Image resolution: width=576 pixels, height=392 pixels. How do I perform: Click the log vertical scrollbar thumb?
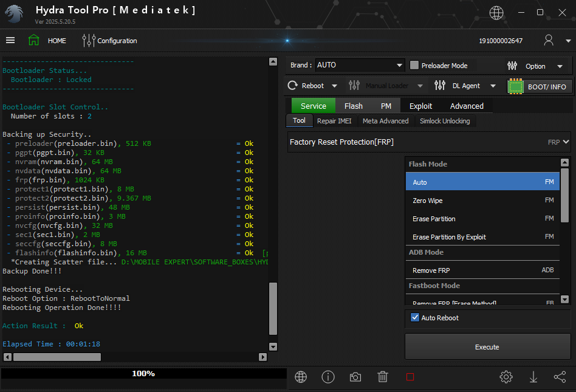(x=273, y=309)
